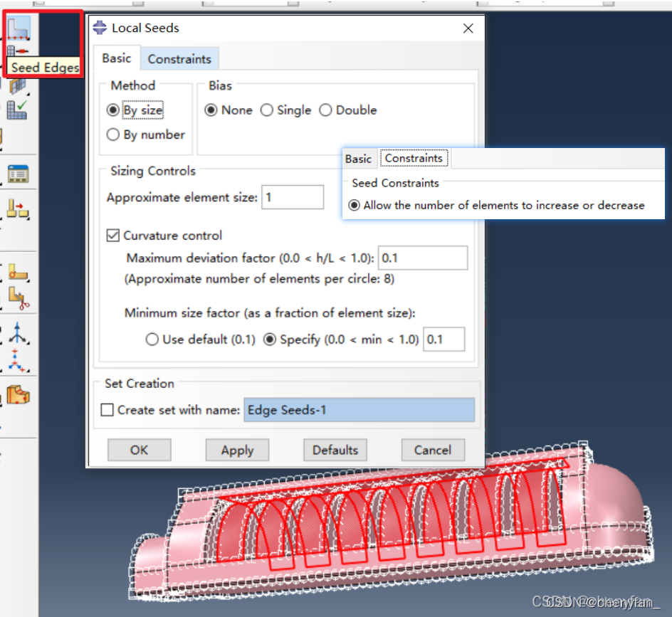Click the Approximate element size field
This screenshot has width=672, height=617.
click(293, 197)
